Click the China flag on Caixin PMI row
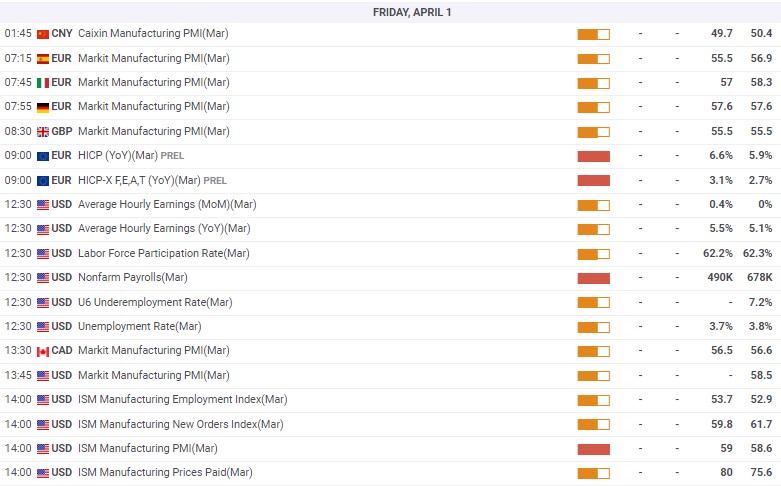 43,34
